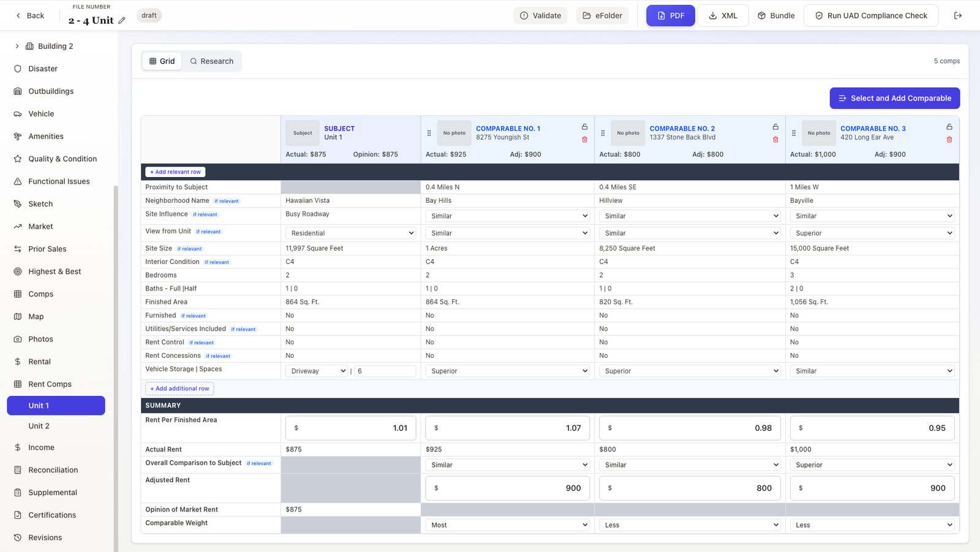Click drag handle of Comparable No. 3
Image resolution: width=980 pixels, height=552 pixels.
(x=794, y=133)
